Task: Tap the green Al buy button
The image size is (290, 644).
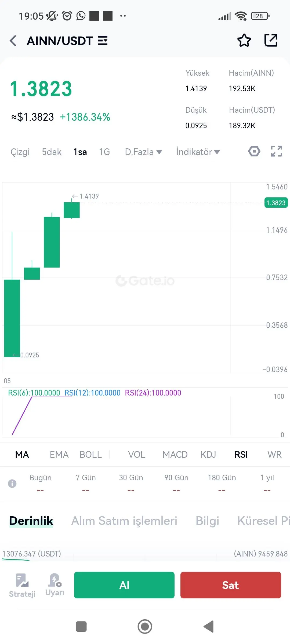Action: coord(124,585)
